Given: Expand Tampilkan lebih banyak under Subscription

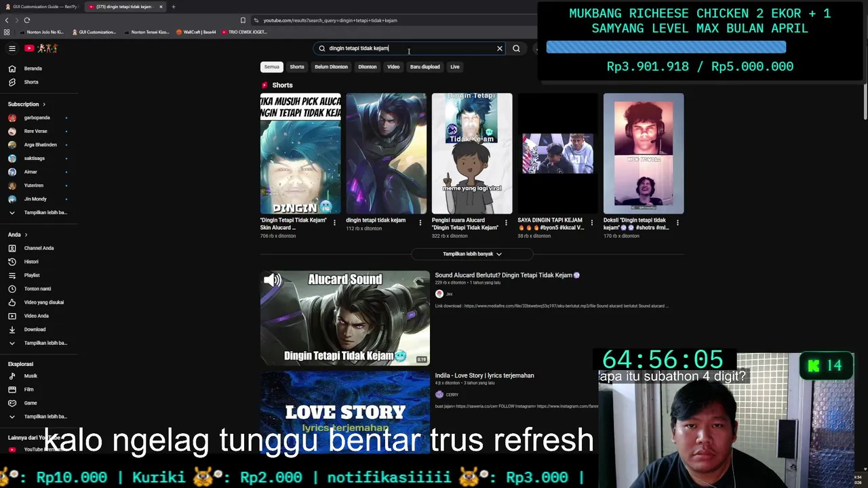Looking at the screenshot, I should tap(39, 213).
